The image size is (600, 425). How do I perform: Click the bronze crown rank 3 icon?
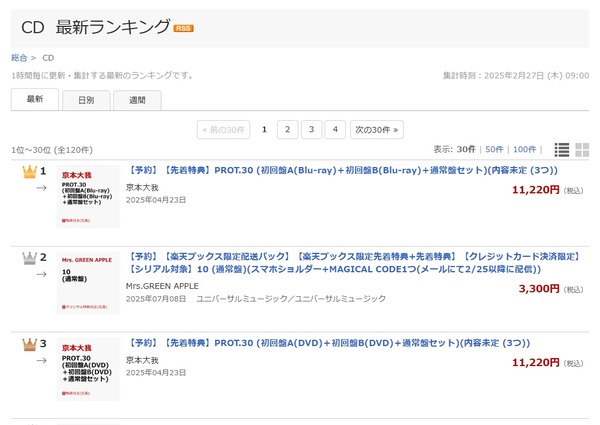[29, 343]
